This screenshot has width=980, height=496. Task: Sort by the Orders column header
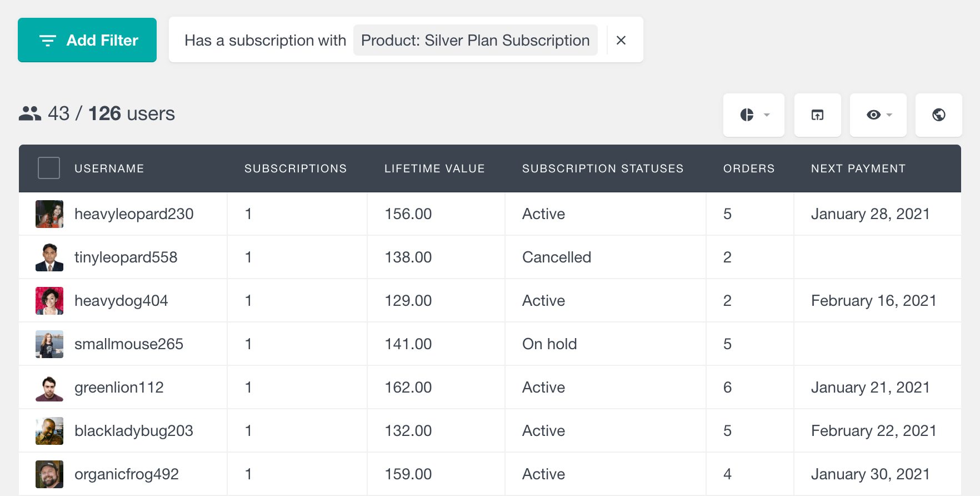coord(749,168)
